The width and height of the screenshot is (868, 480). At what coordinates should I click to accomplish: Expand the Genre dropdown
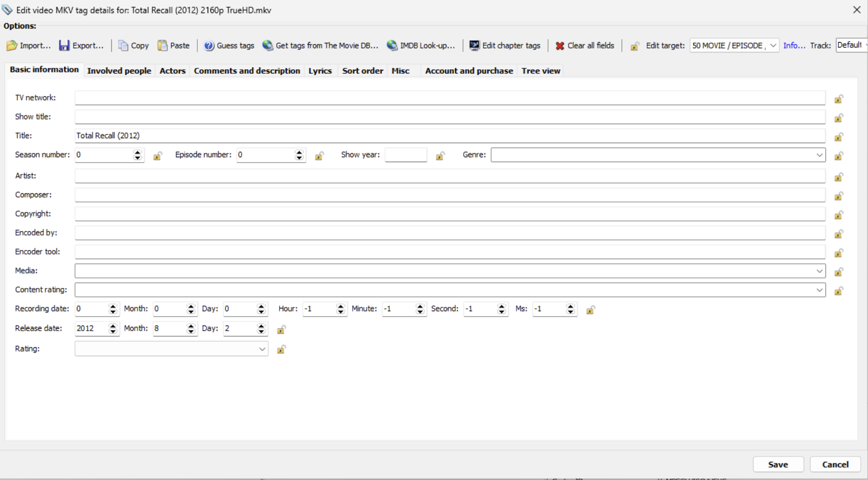(819, 155)
